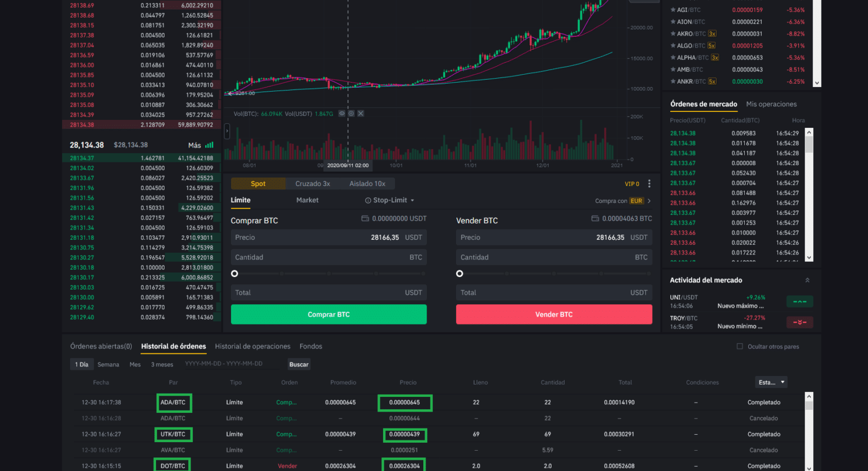Click the Completado status of UTK/BTC order

[x=764, y=434]
